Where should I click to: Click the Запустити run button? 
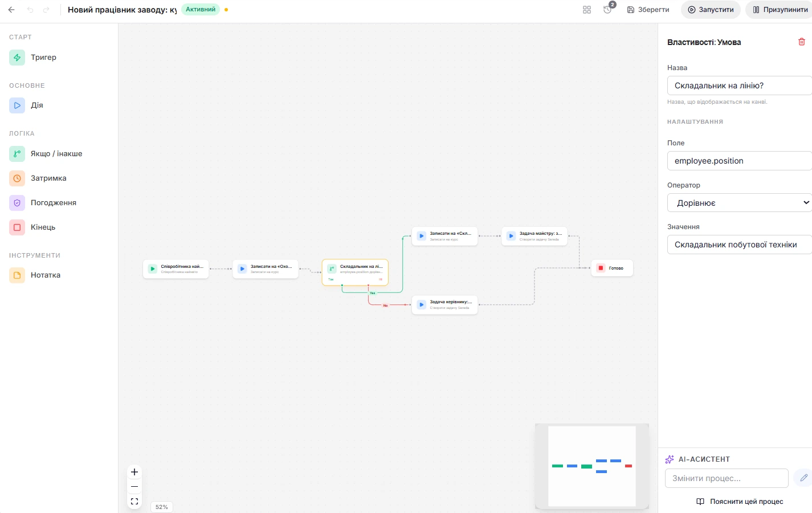click(x=711, y=10)
